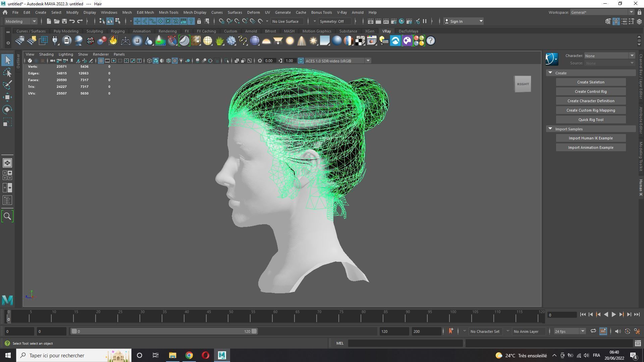Viewport: 644px width, 362px height.
Task: Open the Sign In account dropdown
Action: [x=464, y=21]
